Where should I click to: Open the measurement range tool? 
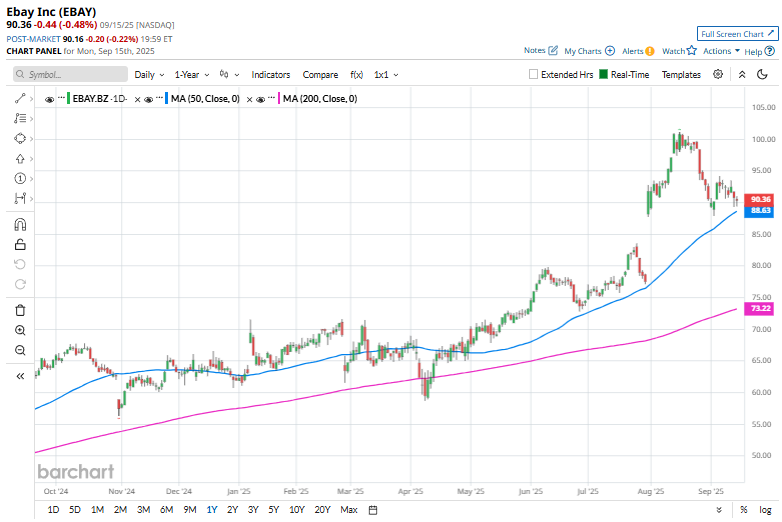click(20, 198)
